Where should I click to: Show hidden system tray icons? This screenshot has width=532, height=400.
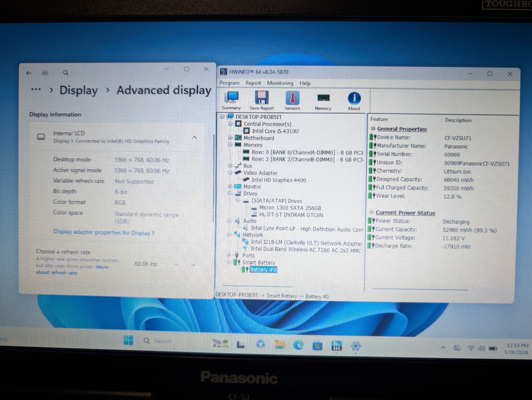click(443, 348)
